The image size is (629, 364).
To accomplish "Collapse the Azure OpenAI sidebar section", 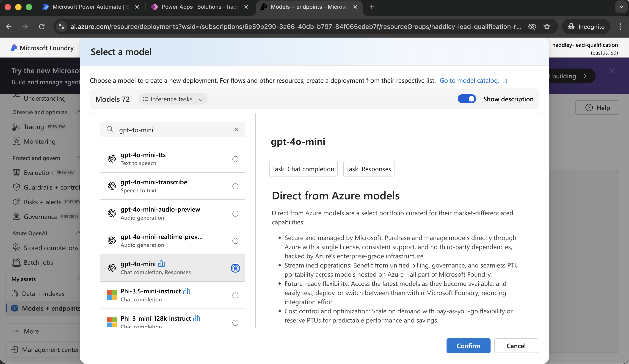I will tap(78, 232).
